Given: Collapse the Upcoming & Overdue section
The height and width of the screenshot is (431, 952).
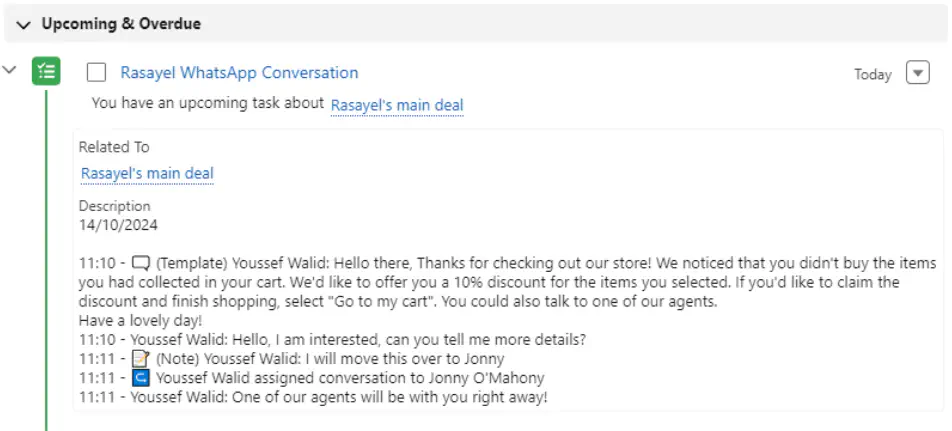Looking at the screenshot, I should [x=24, y=25].
